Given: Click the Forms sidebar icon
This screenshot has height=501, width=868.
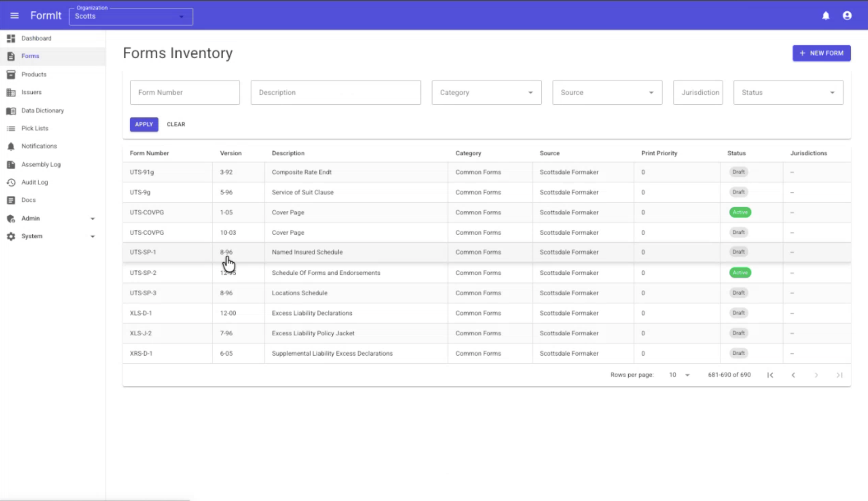Looking at the screenshot, I should pyautogui.click(x=11, y=56).
